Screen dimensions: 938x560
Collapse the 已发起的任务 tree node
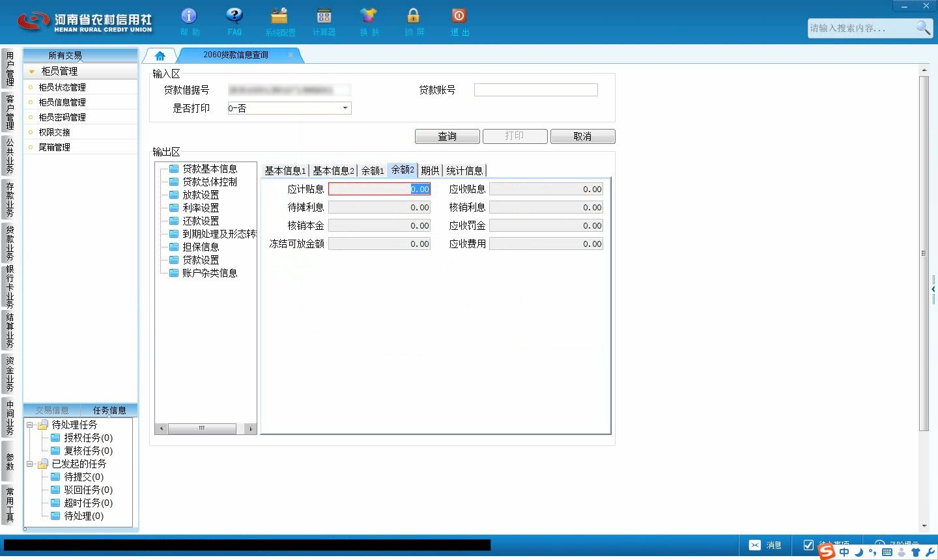click(30, 464)
